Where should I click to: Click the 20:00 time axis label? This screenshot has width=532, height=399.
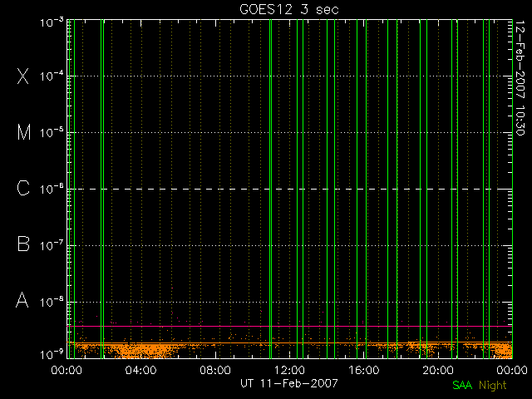438,370
